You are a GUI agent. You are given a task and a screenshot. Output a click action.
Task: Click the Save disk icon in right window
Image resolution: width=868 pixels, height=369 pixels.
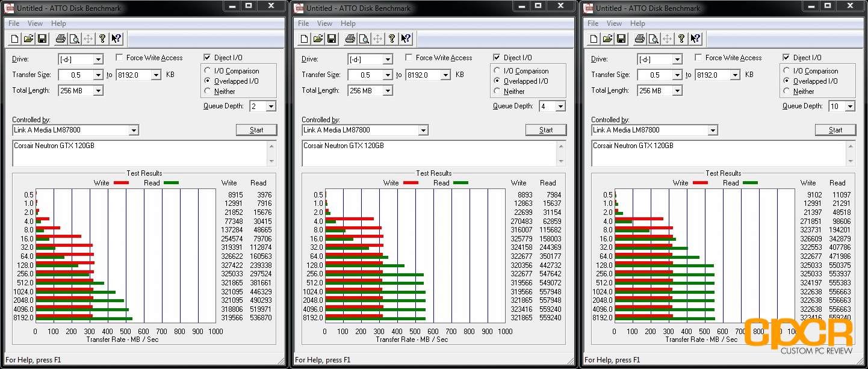pos(621,39)
